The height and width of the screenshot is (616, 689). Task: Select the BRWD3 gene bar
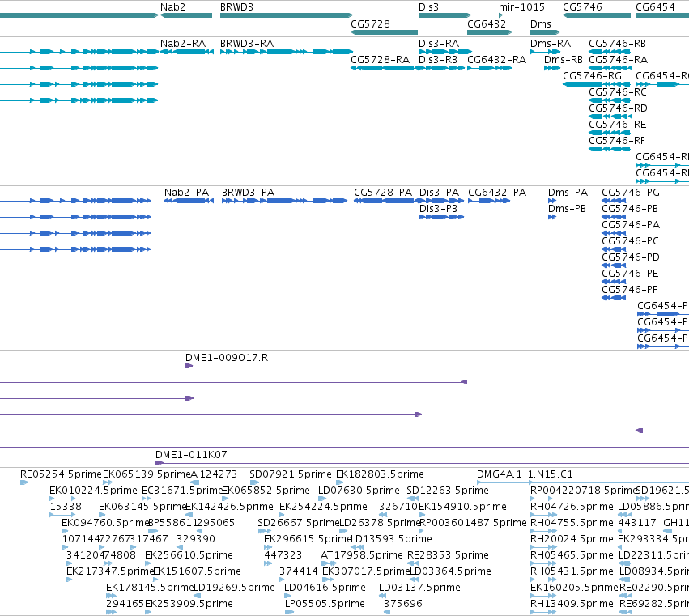(x=287, y=15)
